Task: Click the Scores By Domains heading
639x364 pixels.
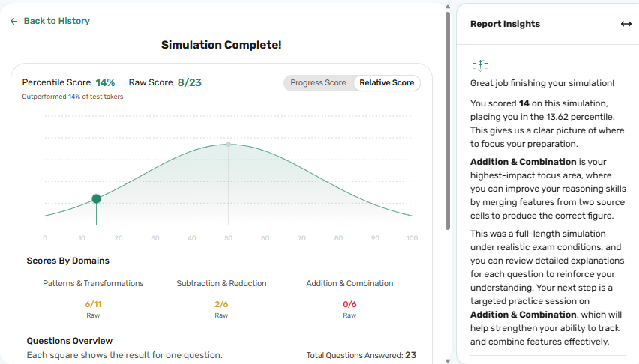Action: pyautogui.click(x=68, y=261)
